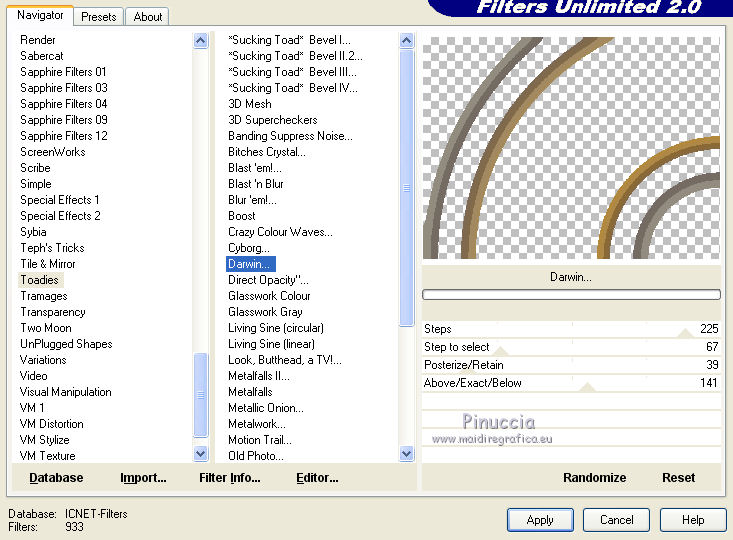The width and height of the screenshot is (733, 540).
Task: Select the Transparency category
Action: point(53,312)
